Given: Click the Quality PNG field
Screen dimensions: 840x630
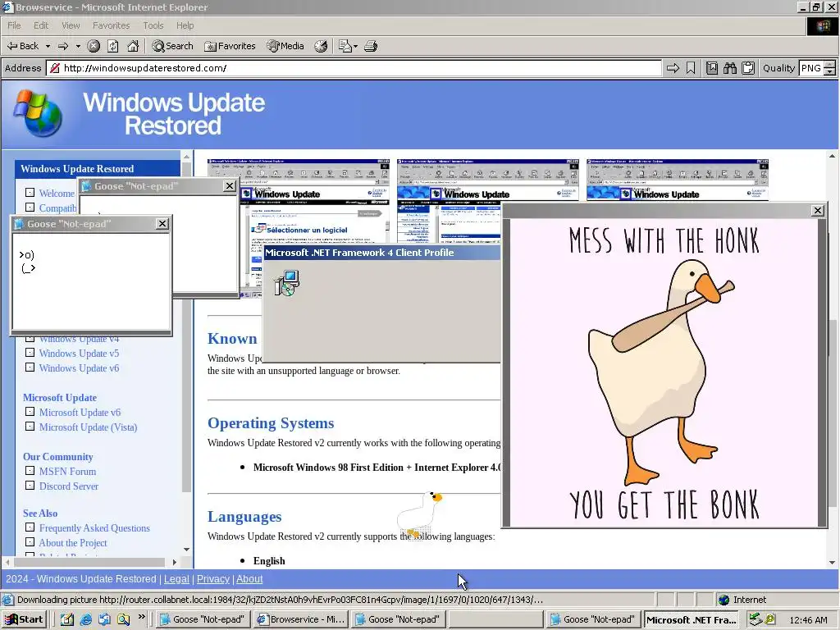Looking at the screenshot, I should click(811, 68).
